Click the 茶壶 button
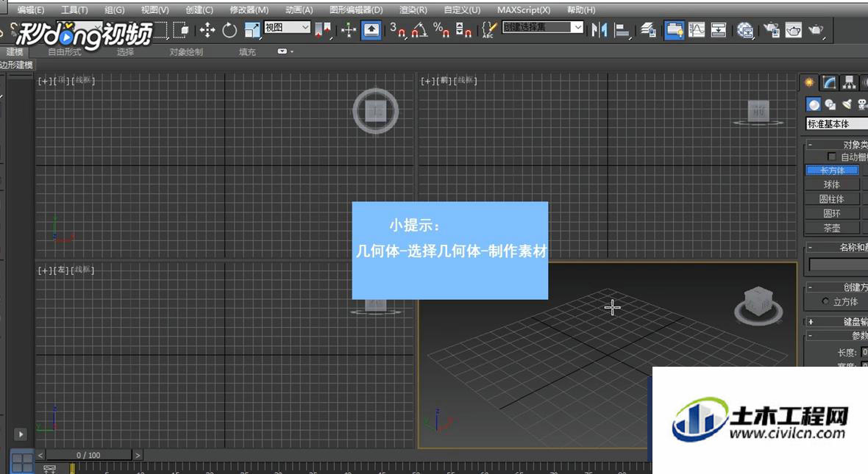Viewport: 868px width, 474px height. click(x=832, y=228)
